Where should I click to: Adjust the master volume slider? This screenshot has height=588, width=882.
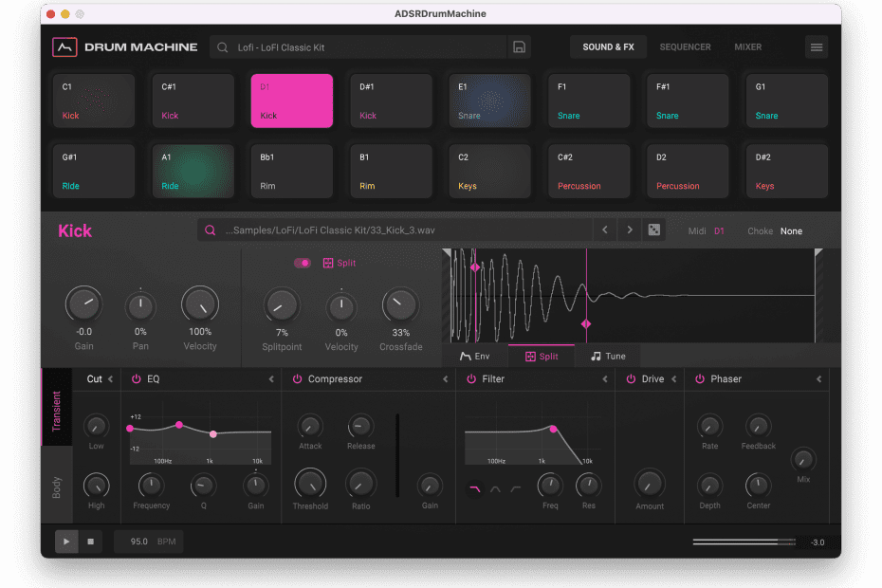coord(744,542)
